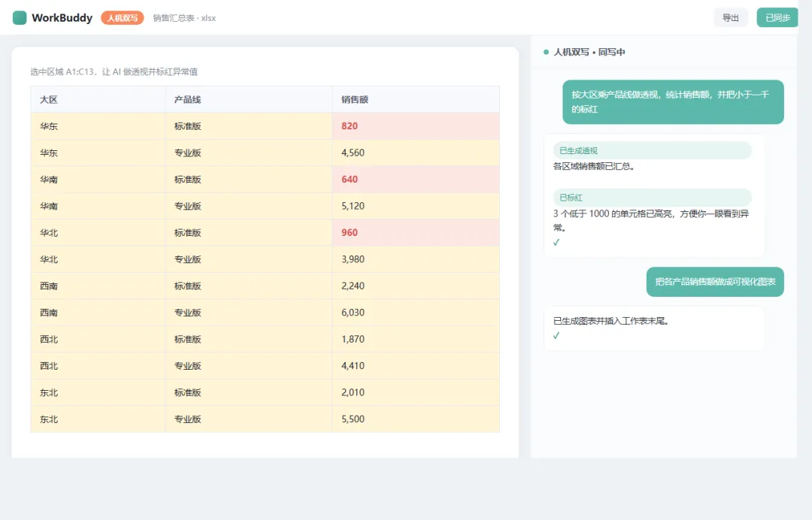Click the WorkBuddy green logo icon
Image resolution: width=812 pixels, height=520 pixels.
tap(20, 17)
